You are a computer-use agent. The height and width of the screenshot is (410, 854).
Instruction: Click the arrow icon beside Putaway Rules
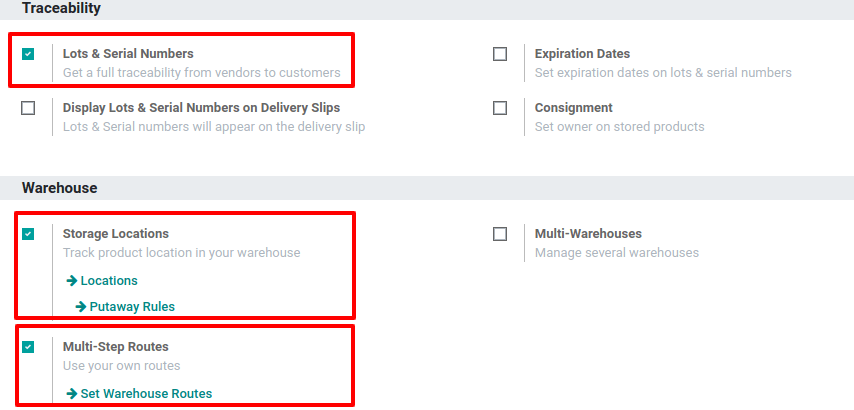(x=80, y=307)
